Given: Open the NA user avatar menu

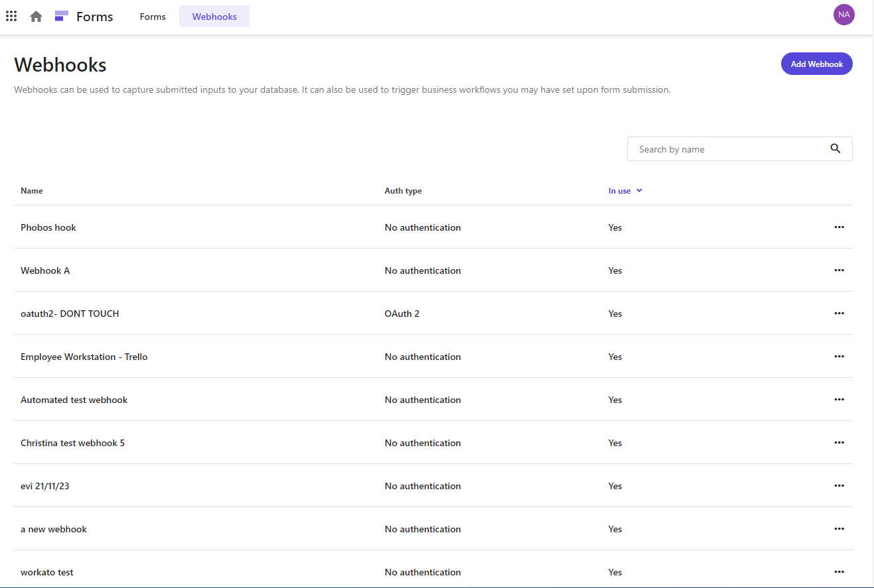Looking at the screenshot, I should click(843, 15).
